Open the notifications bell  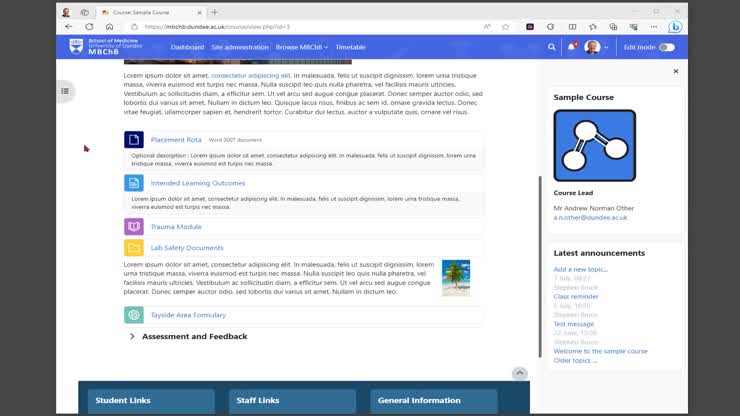(x=572, y=47)
